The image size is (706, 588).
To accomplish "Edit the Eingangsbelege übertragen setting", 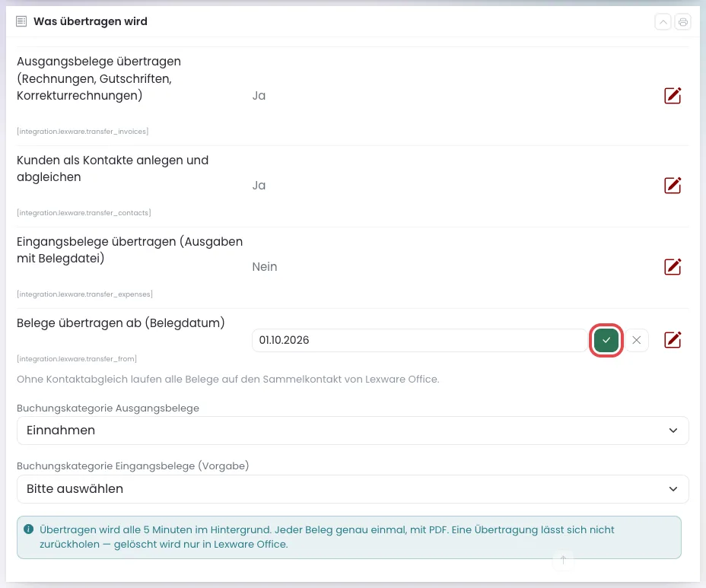I will point(673,266).
